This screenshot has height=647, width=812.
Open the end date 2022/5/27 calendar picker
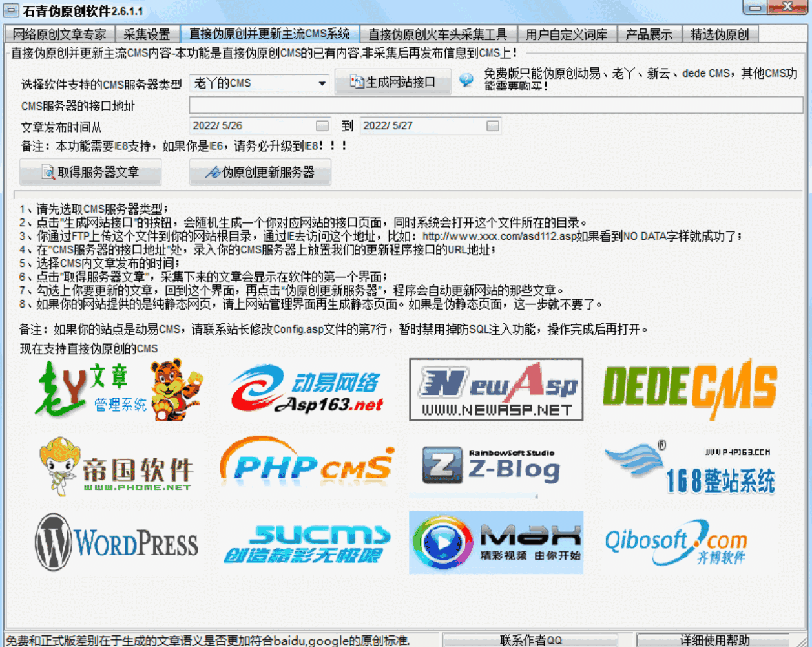[x=493, y=126]
